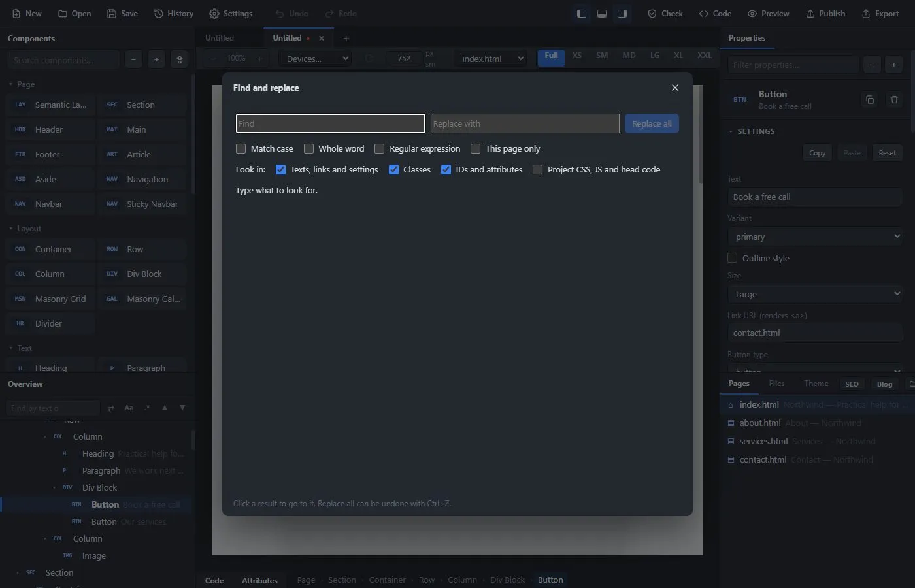Open the Variant primary dropdown
The image size is (915, 588).
click(815, 237)
